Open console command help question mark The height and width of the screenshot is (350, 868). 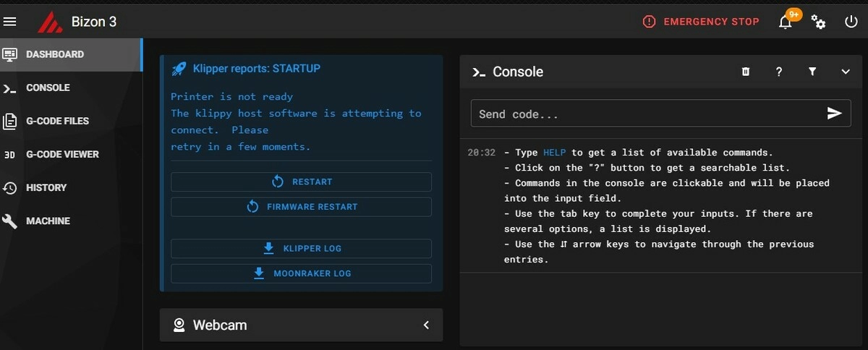tap(779, 72)
